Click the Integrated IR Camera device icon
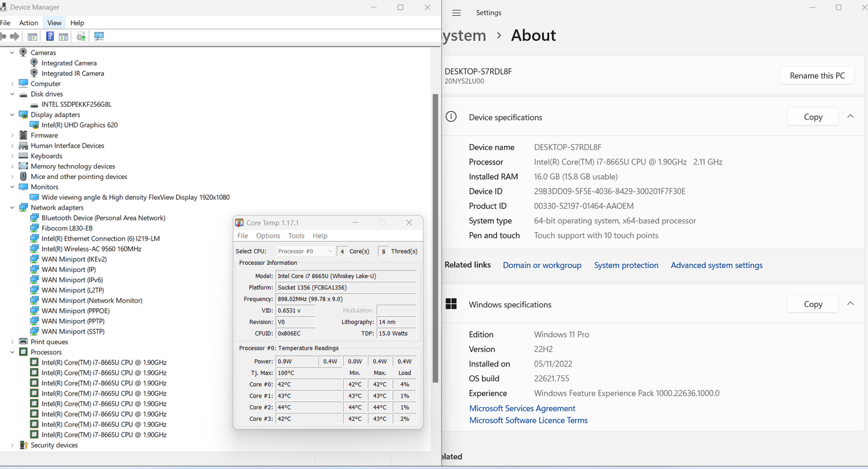 [34, 73]
